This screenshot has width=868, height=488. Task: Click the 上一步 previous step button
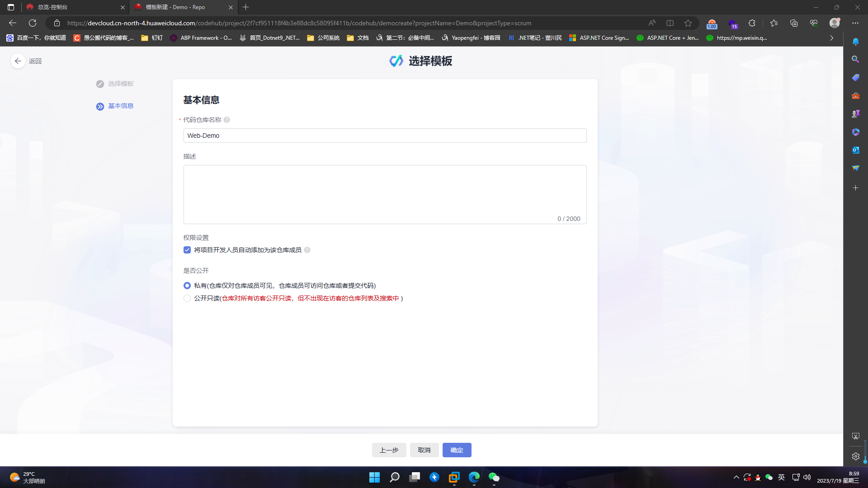click(389, 450)
